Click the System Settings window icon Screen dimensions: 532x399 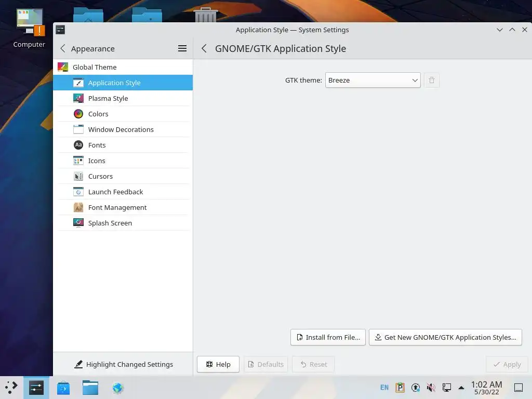coord(60,30)
